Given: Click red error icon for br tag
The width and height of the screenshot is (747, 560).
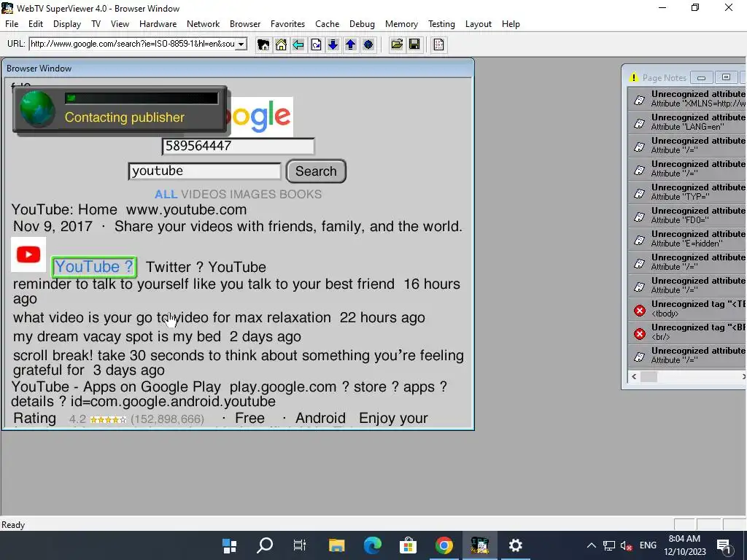Looking at the screenshot, I should [x=639, y=334].
